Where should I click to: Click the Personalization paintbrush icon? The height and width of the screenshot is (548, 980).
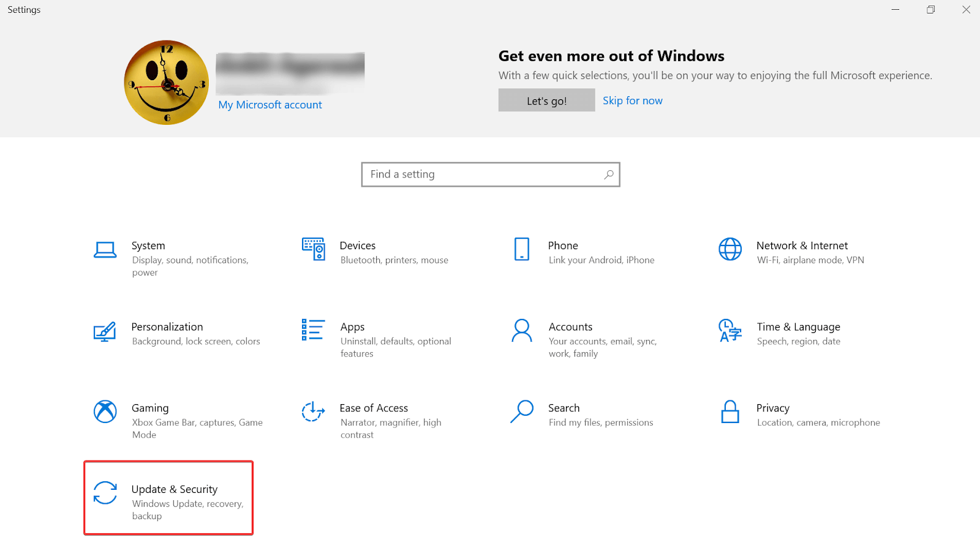pos(105,331)
